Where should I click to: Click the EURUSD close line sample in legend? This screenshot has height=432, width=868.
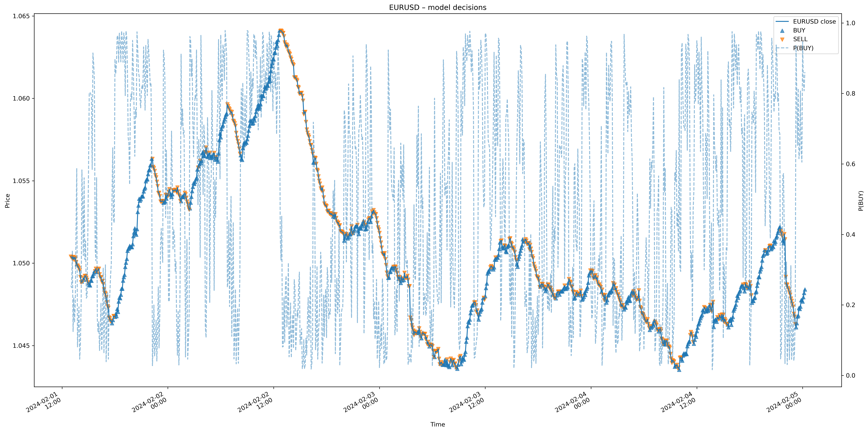click(782, 22)
